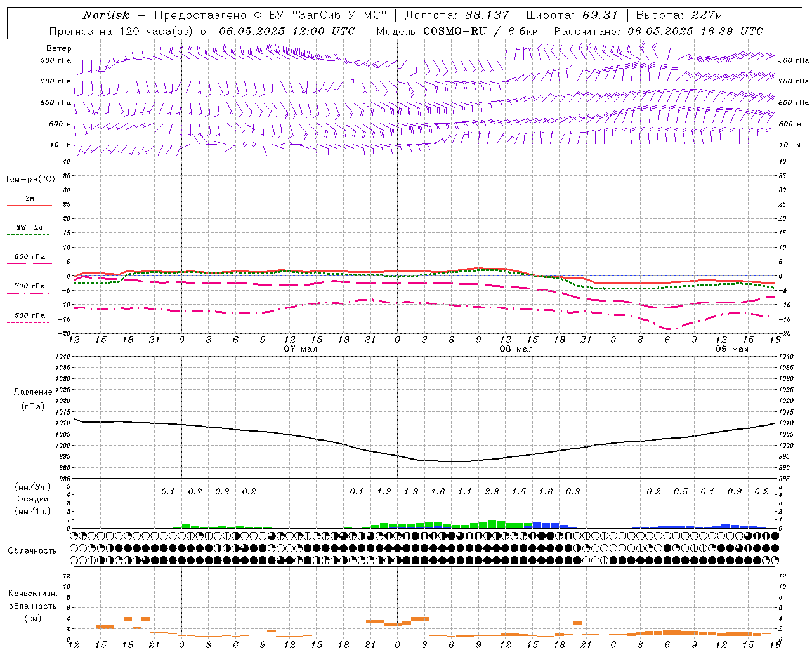Click the "0.7" three-hour precipitation value

click(x=195, y=491)
